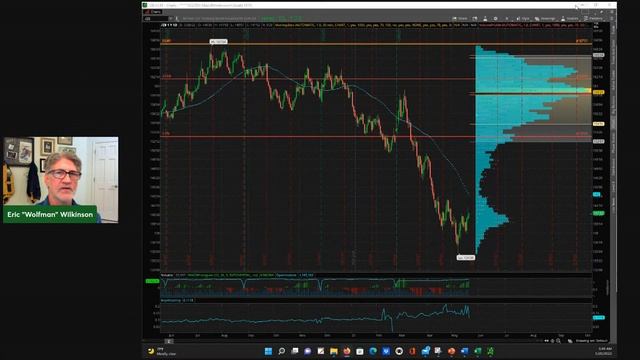Screen dimensions: 640x360
Task: Open the Studies menu
Action: pyautogui.click(x=570, y=19)
